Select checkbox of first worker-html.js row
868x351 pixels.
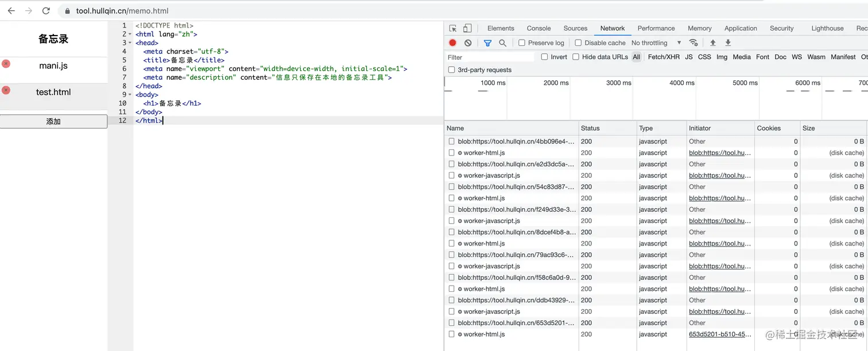click(x=452, y=153)
